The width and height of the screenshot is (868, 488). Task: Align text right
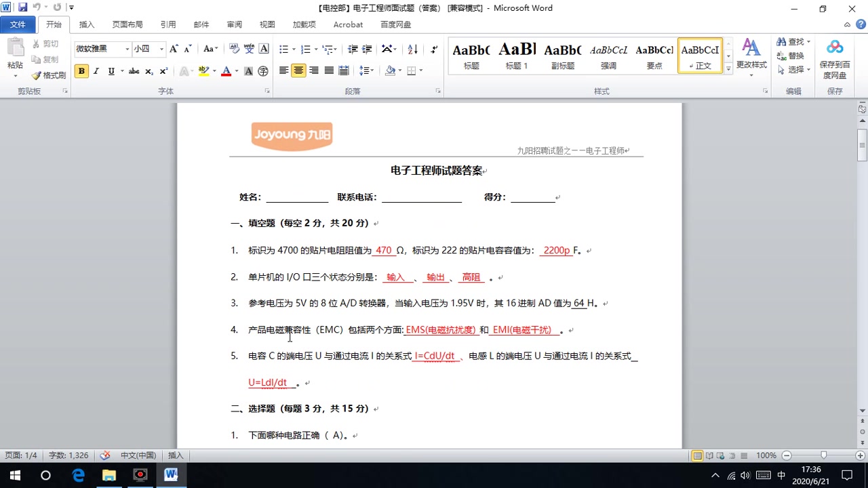tap(313, 70)
